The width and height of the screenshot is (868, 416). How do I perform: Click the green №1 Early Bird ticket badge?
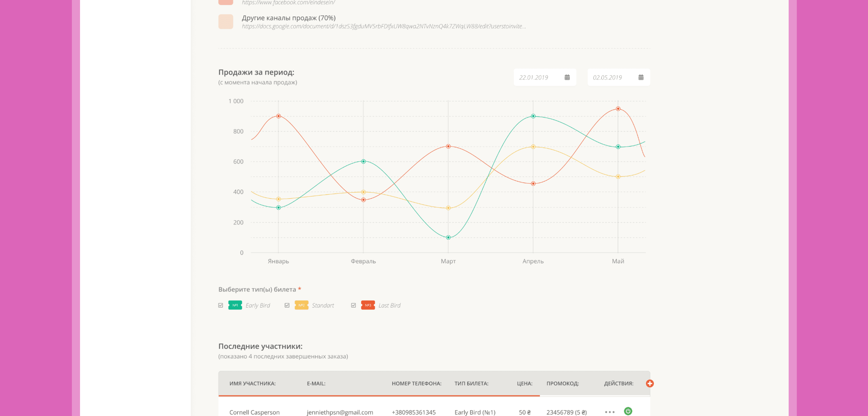point(235,305)
